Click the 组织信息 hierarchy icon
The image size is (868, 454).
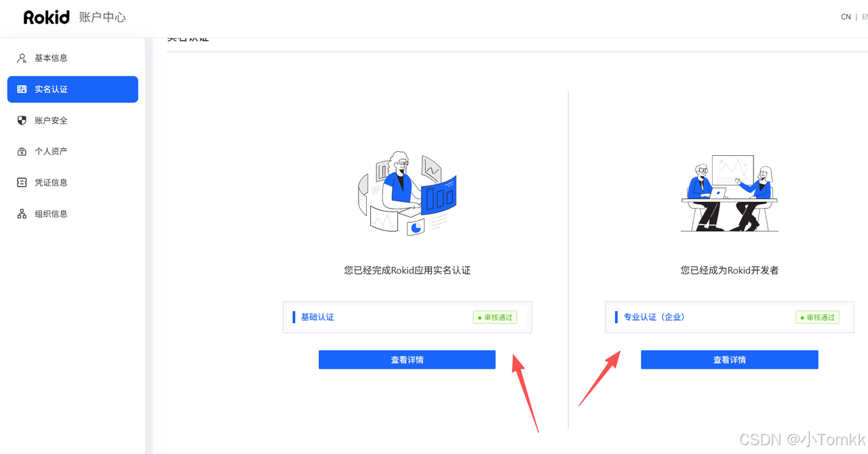coord(22,214)
